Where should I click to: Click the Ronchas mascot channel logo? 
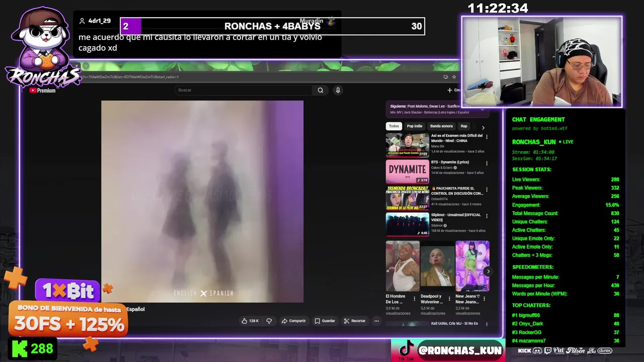(x=43, y=48)
